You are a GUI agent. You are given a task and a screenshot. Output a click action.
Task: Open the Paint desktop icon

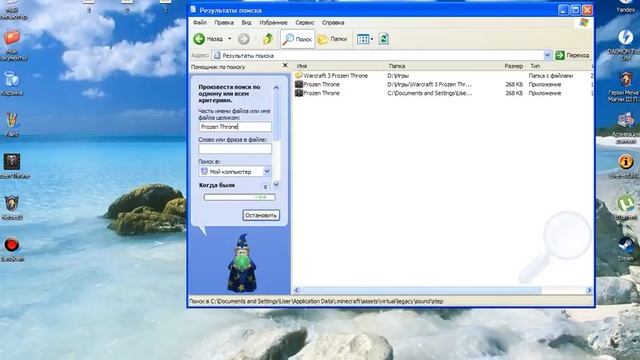tap(12, 124)
